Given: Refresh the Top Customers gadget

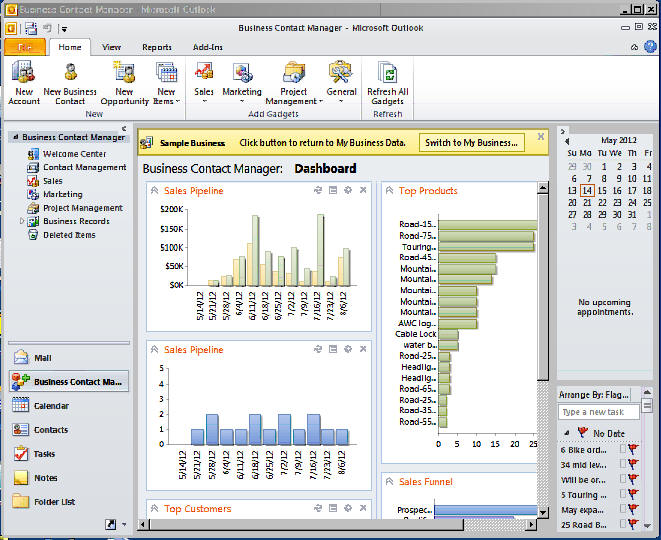Looking at the screenshot, I should (318, 508).
